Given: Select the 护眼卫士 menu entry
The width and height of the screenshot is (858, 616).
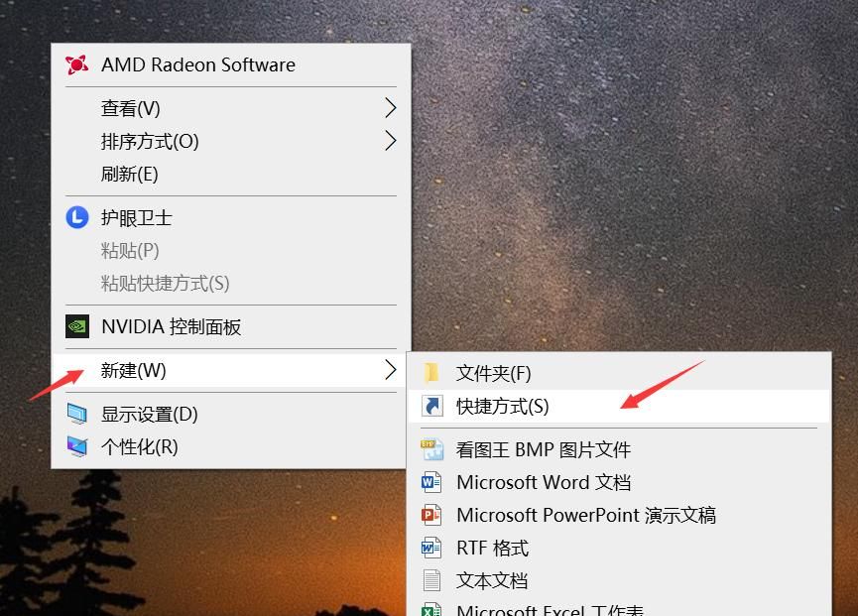Looking at the screenshot, I should (230, 218).
